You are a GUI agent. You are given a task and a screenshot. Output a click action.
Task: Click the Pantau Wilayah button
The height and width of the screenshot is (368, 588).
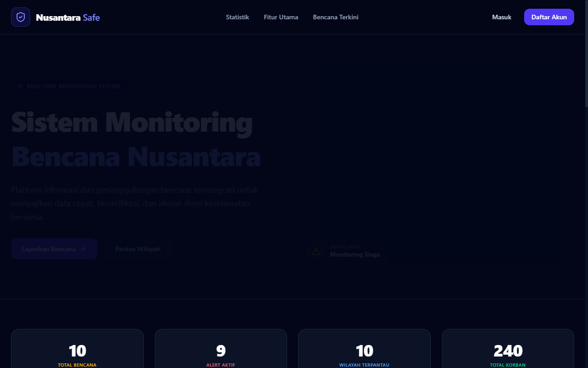tap(138, 249)
